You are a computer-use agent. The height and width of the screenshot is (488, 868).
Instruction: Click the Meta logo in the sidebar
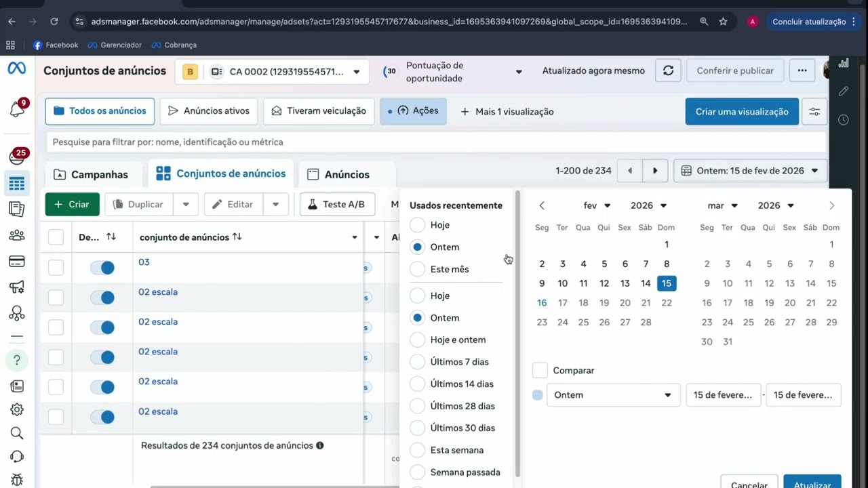coord(17,68)
